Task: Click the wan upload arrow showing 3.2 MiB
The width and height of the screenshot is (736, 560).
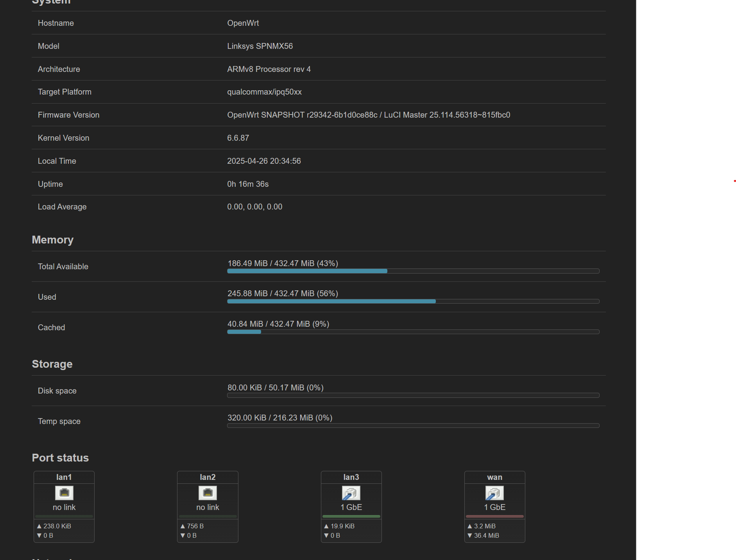Action: (470, 526)
